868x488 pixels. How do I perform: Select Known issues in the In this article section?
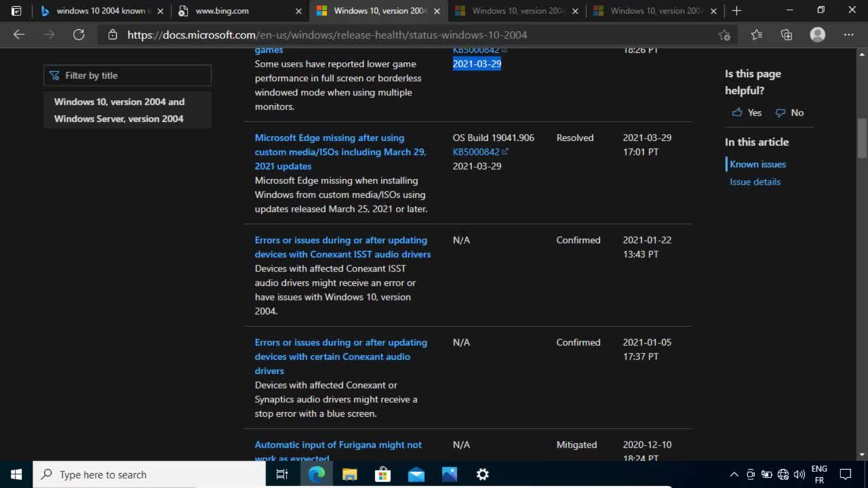757,164
